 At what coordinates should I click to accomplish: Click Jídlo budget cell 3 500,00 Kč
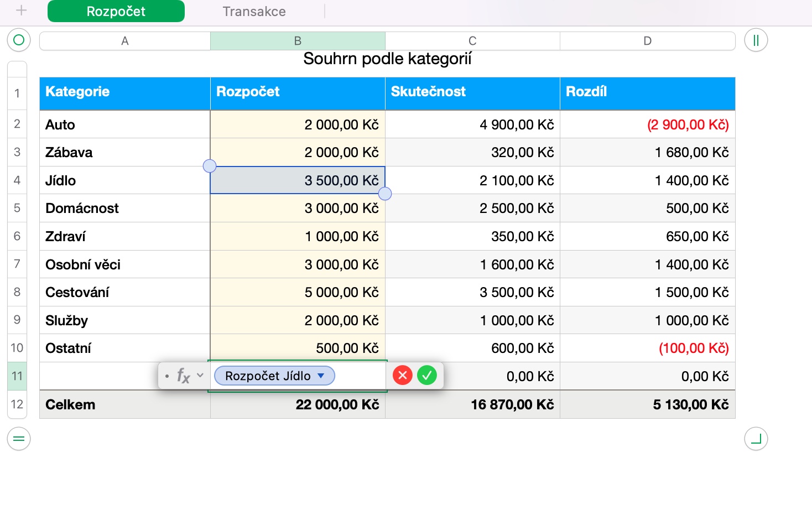pos(298,180)
